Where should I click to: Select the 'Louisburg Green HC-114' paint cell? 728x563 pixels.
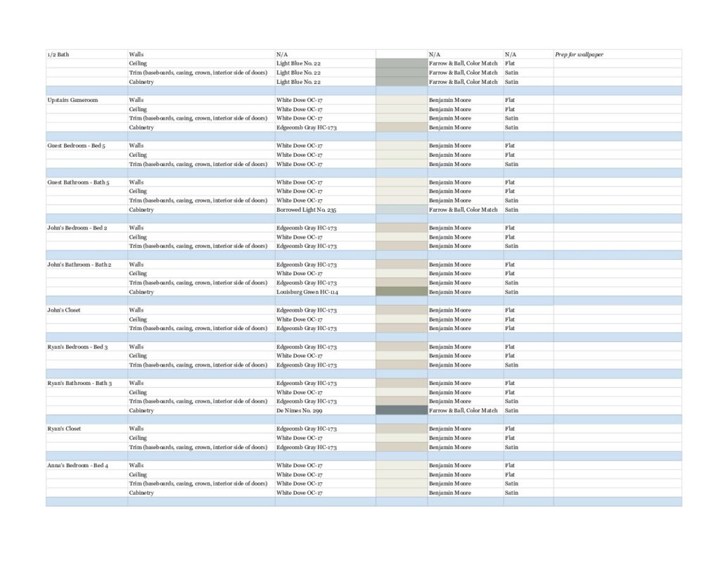pyautogui.click(x=325, y=292)
